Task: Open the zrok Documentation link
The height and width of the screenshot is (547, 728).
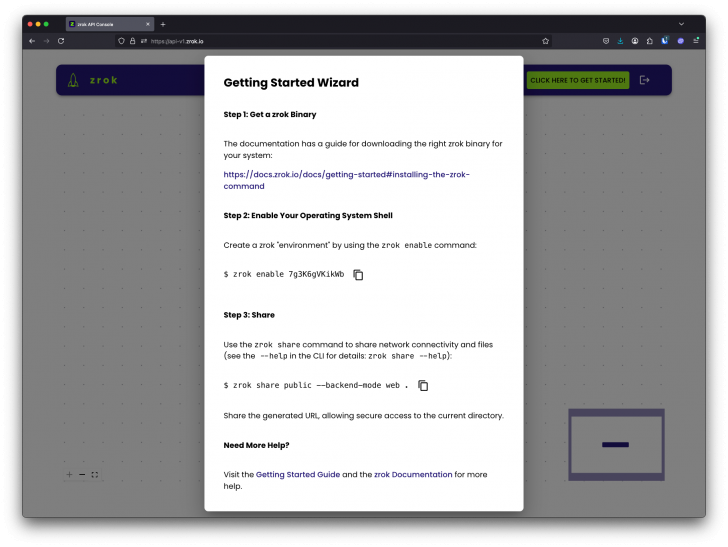Action: [x=413, y=475]
